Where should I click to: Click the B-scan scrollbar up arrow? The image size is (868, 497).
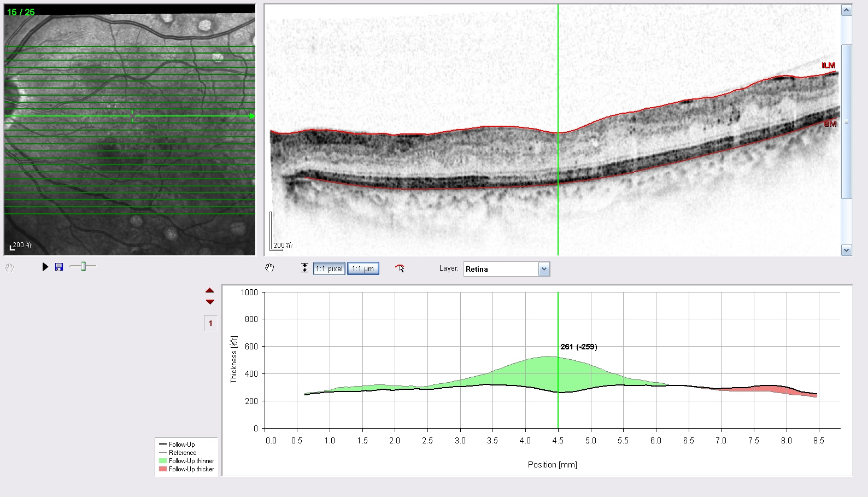(x=847, y=10)
